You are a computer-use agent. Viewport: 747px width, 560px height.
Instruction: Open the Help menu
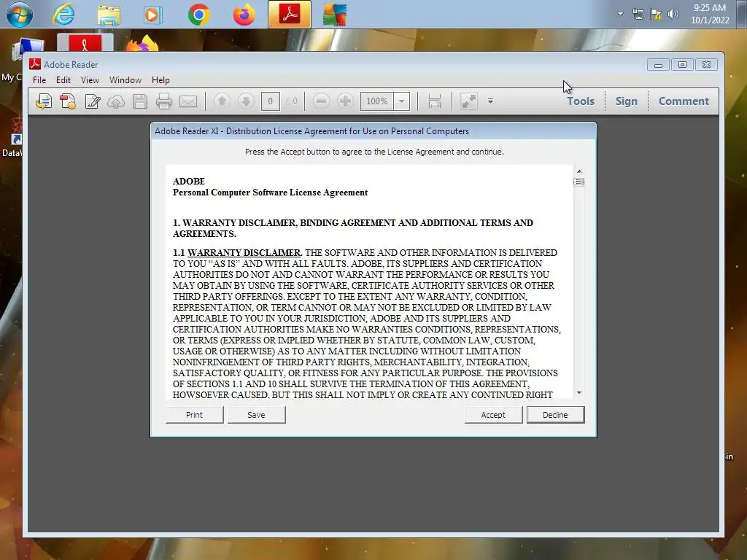tap(160, 80)
